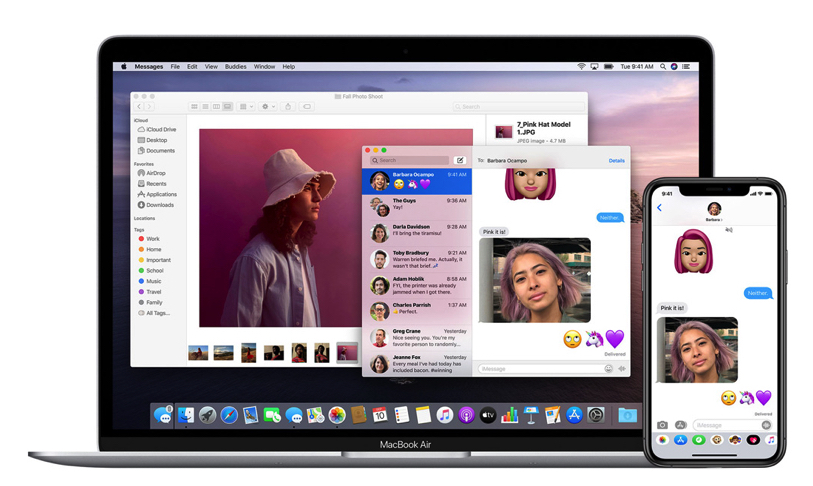Expand the Finder group-by dropdown
Viewport: 813px width, 486px height.
click(245, 106)
